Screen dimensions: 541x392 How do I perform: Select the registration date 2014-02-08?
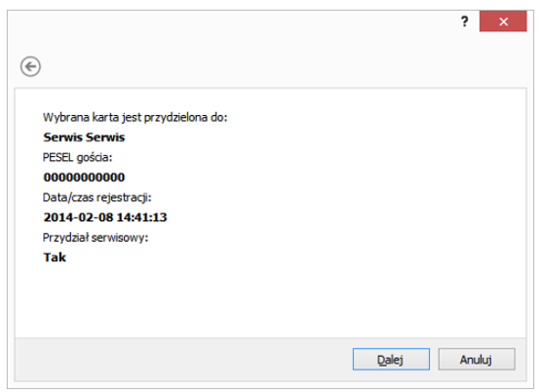click(x=78, y=217)
